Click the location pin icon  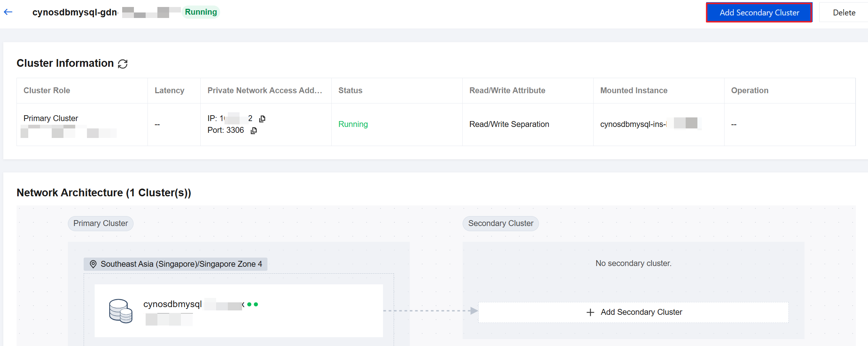point(93,264)
